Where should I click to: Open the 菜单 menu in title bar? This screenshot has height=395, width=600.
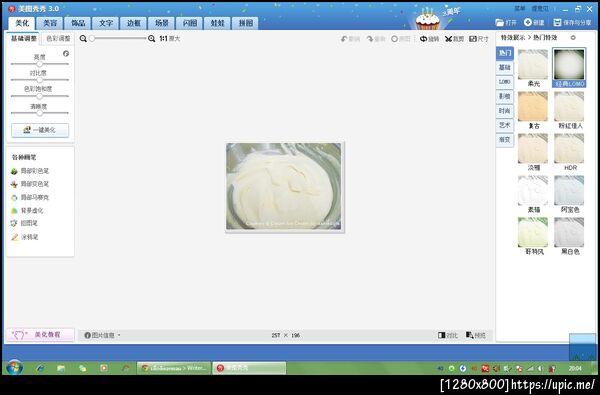pyautogui.click(x=520, y=8)
